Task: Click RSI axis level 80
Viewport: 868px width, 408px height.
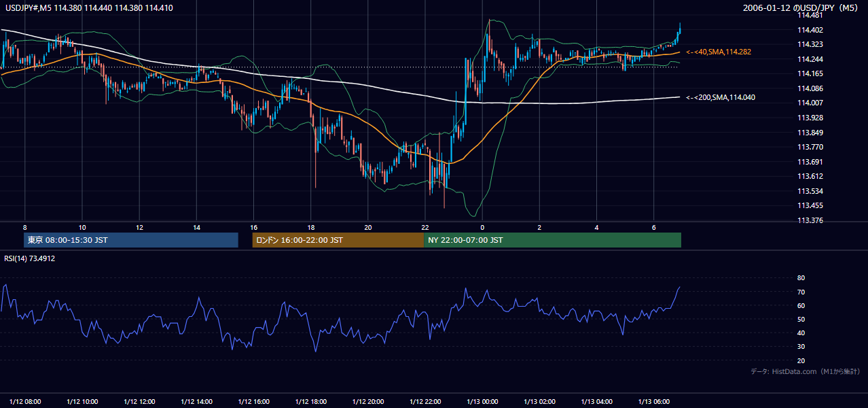Action: coord(801,278)
